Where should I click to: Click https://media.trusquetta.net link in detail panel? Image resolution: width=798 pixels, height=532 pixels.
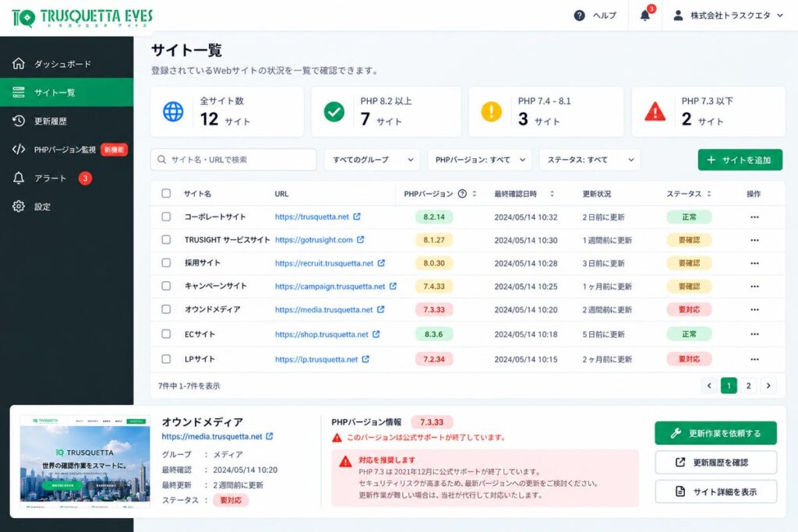tap(212, 436)
